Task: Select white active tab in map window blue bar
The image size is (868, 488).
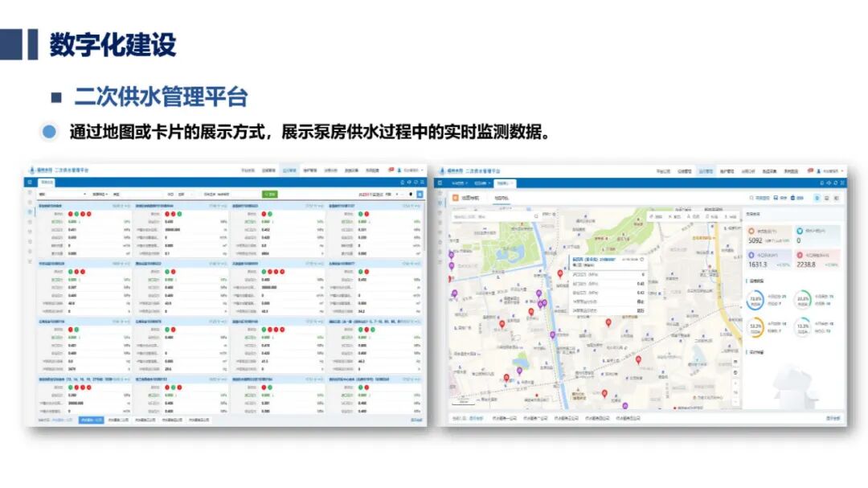Action: 504,182
